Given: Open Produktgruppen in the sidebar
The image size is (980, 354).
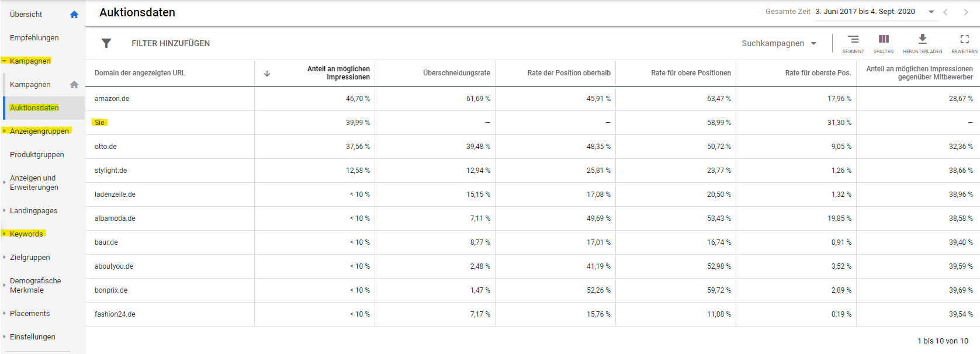Looking at the screenshot, I should 37,155.
